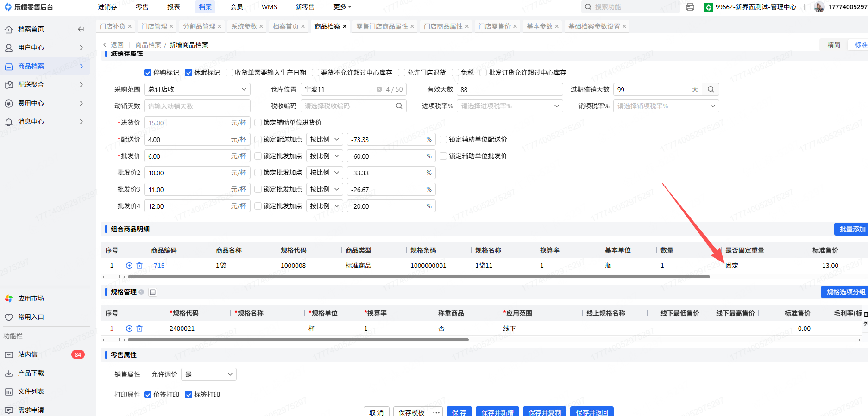Check 允许门店退货
Viewport: 868px width, 416px height.
pos(402,73)
